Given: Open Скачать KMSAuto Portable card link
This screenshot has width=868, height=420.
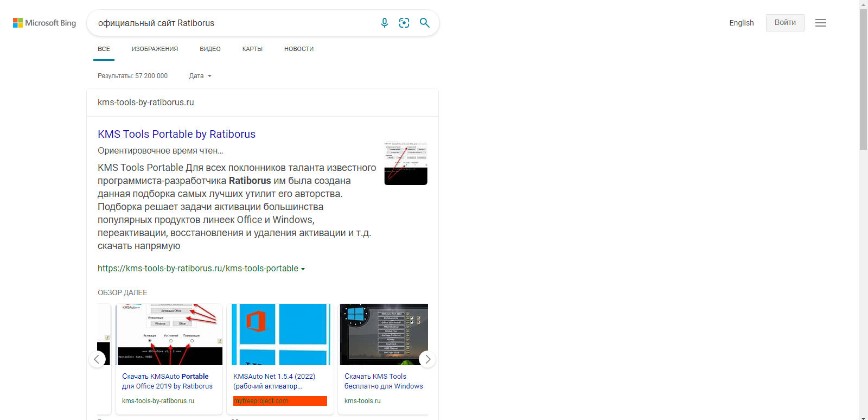Looking at the screenshot, I should 167,381.
